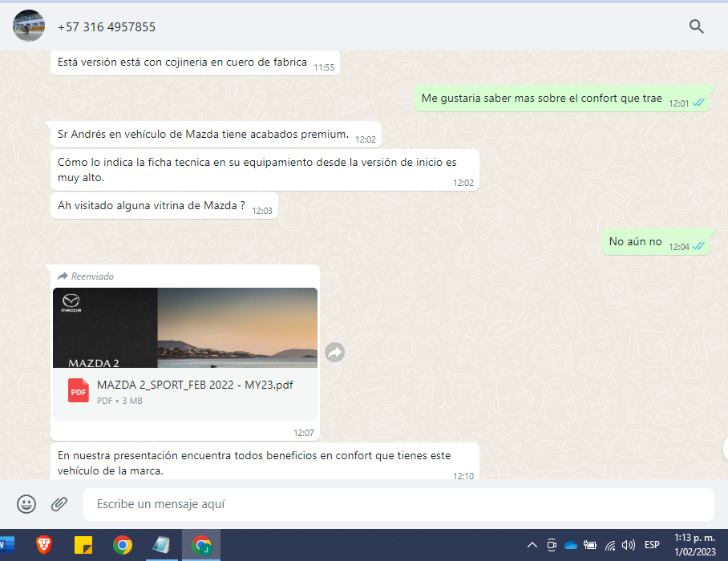728x561 pixels.
Task: Click the Wi-Fi network tray icon
Action: coord(609,545)
